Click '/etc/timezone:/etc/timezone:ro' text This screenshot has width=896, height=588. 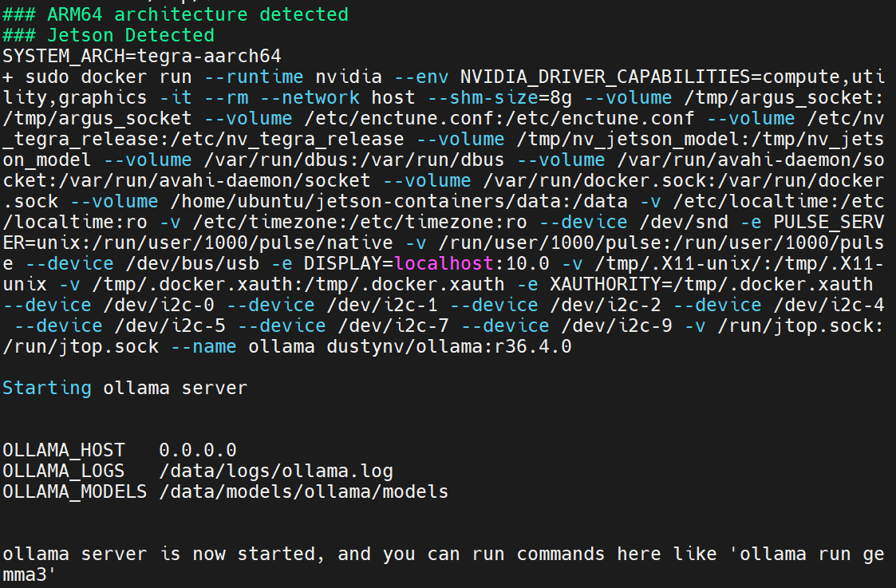[360, 223]
